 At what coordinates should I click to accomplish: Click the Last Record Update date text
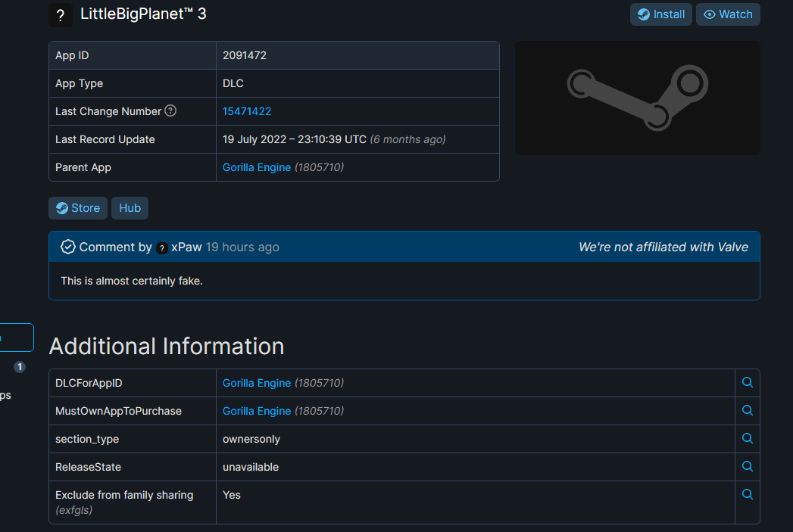click(295, 139)
